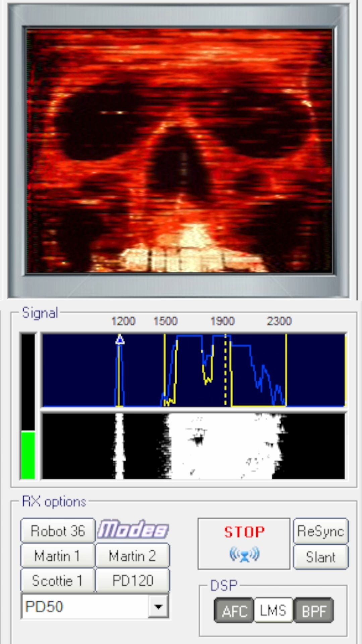Click the received skull image preview

[179, 151]
